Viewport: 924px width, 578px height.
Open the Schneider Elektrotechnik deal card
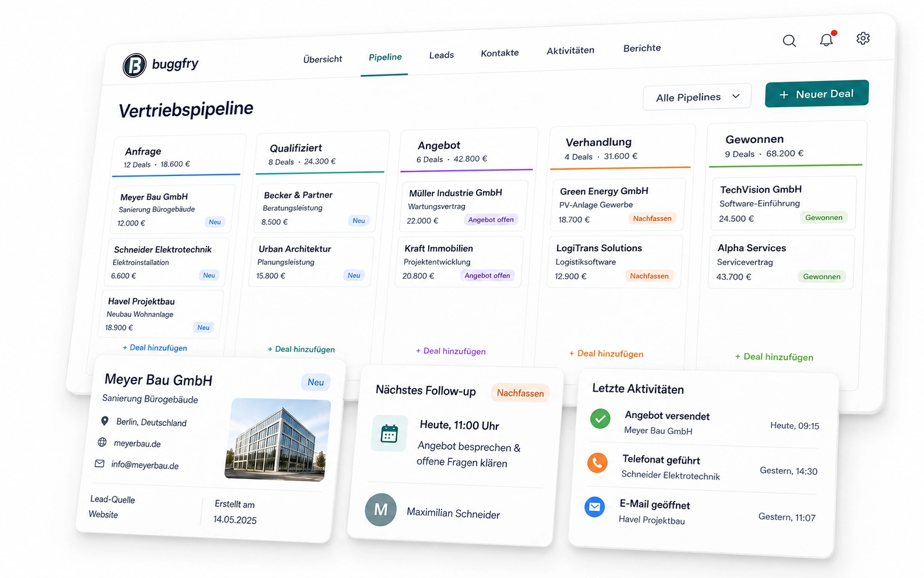click(x=167, y=262)
